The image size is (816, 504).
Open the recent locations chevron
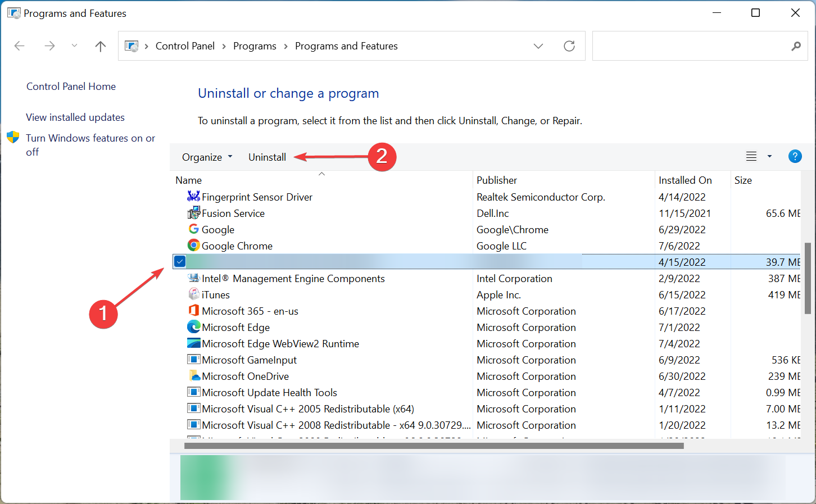[74, 46]
